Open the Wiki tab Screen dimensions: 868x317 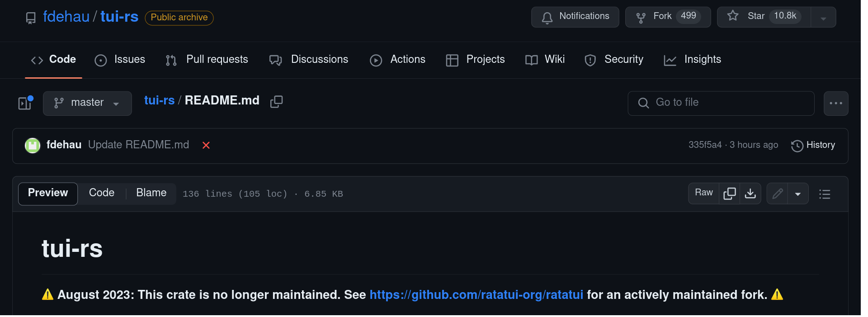tap(545, 60)
